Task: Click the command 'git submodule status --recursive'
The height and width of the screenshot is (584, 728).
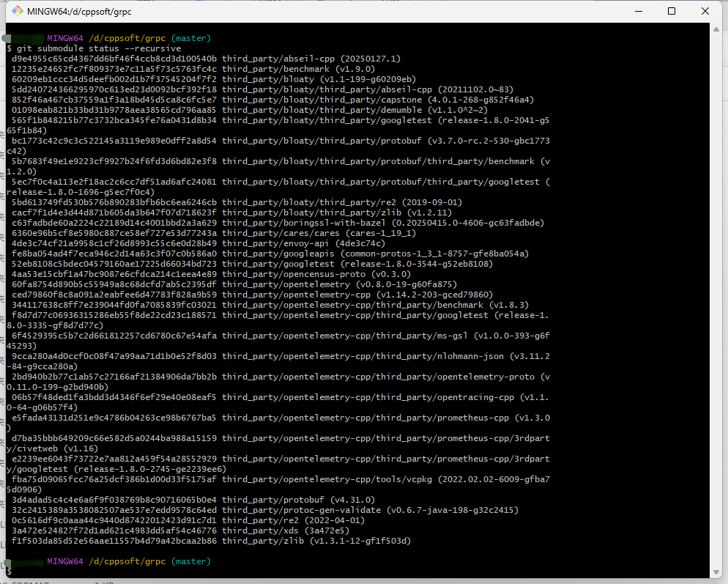Action: pyautogui.click(x=99, y=48)
